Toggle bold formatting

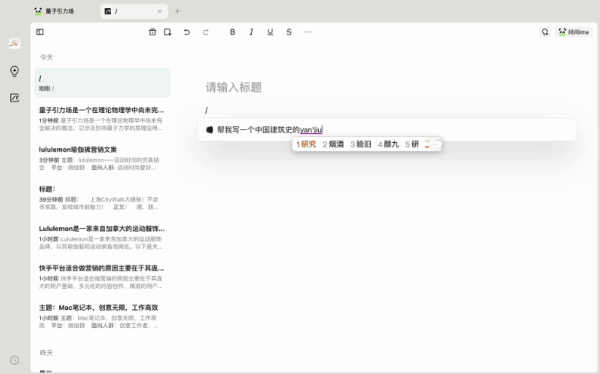(232, 32)
